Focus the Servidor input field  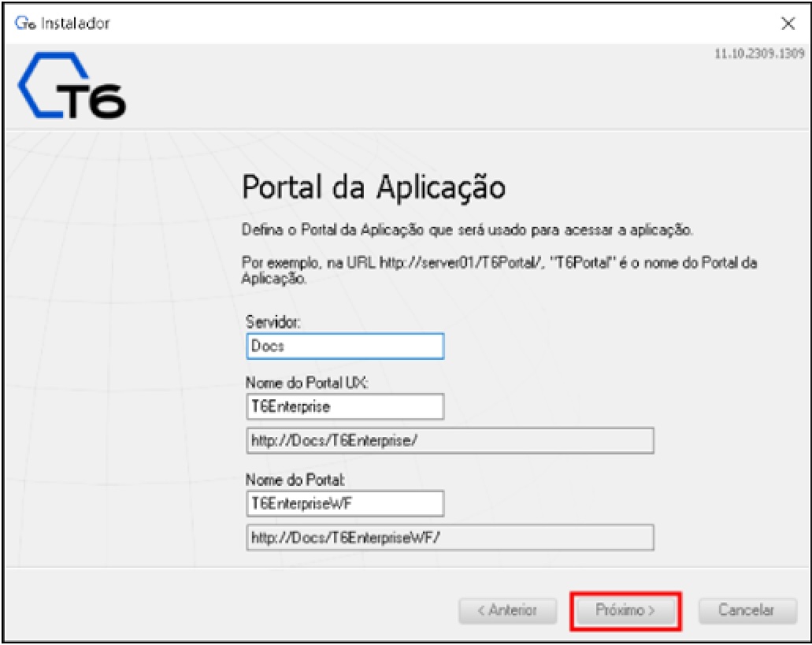345,347
